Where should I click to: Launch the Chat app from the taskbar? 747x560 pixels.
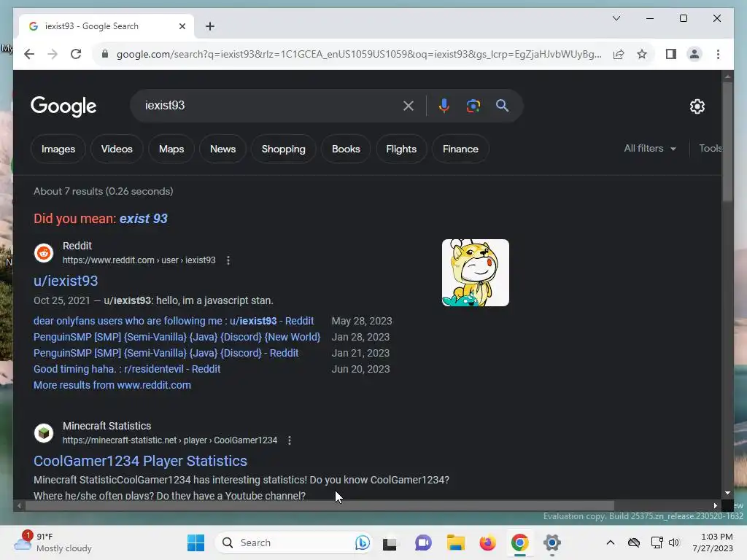[423, 542]
